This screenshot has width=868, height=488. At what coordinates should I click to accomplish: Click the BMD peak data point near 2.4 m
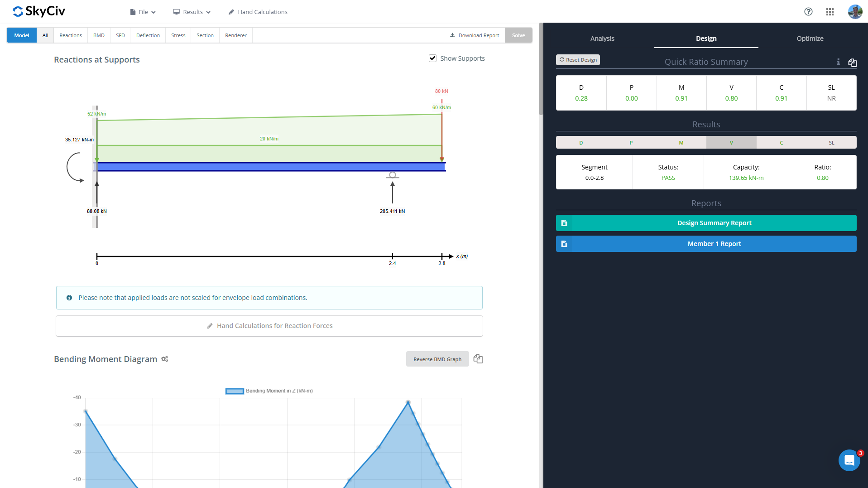[408, 402]
